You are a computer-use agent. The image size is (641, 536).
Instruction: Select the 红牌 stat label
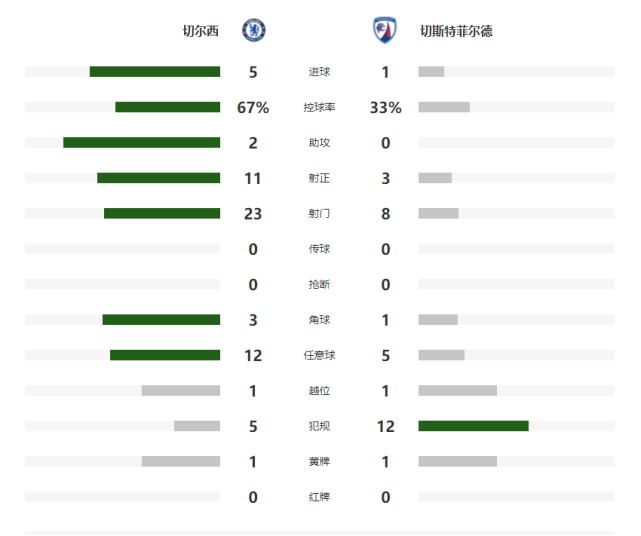(x=320, y=497)
